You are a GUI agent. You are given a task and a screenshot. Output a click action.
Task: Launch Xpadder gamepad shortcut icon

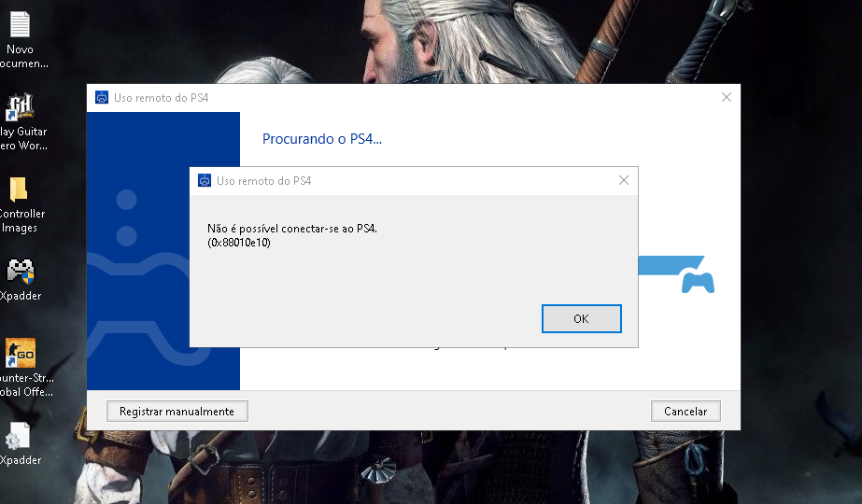click(x=21, y=272)
